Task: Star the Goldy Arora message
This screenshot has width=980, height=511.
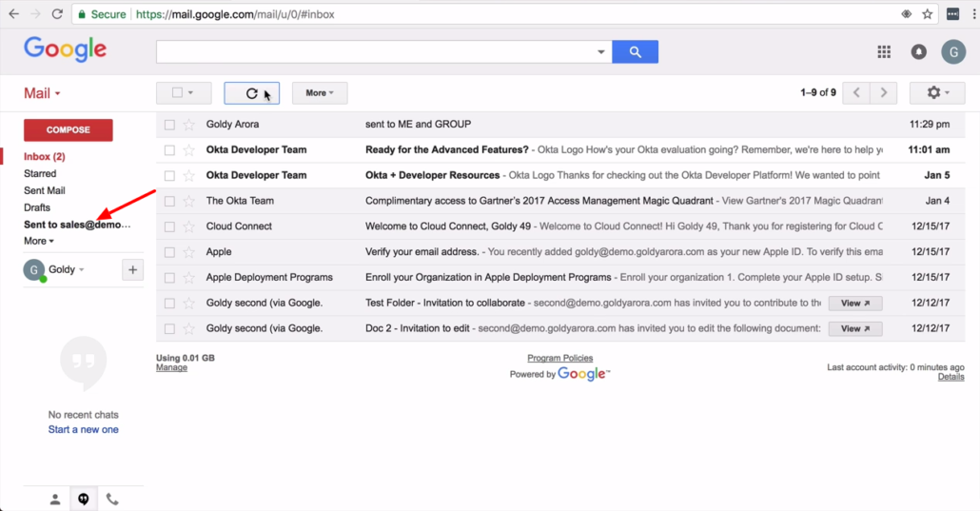Action: click(188, 125)
